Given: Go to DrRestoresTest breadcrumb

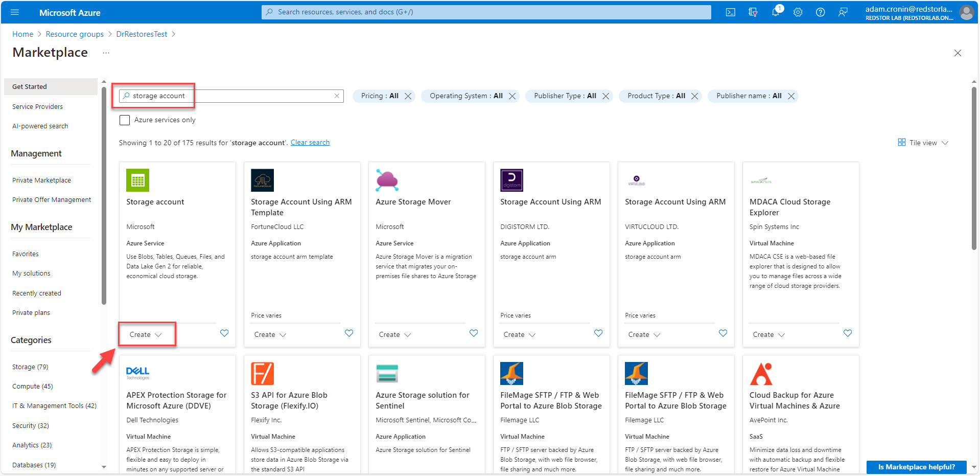Looking at the screenshot, I should 142,34.
